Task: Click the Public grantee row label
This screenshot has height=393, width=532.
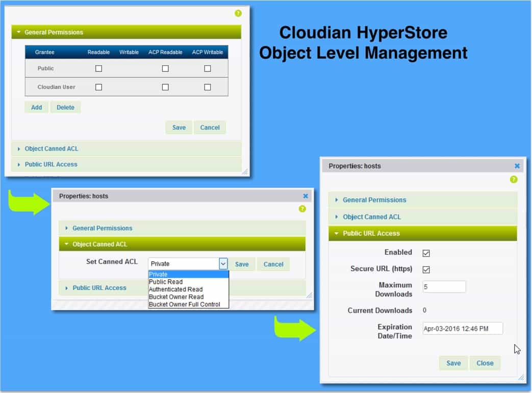Action: [x=46, y=68]
